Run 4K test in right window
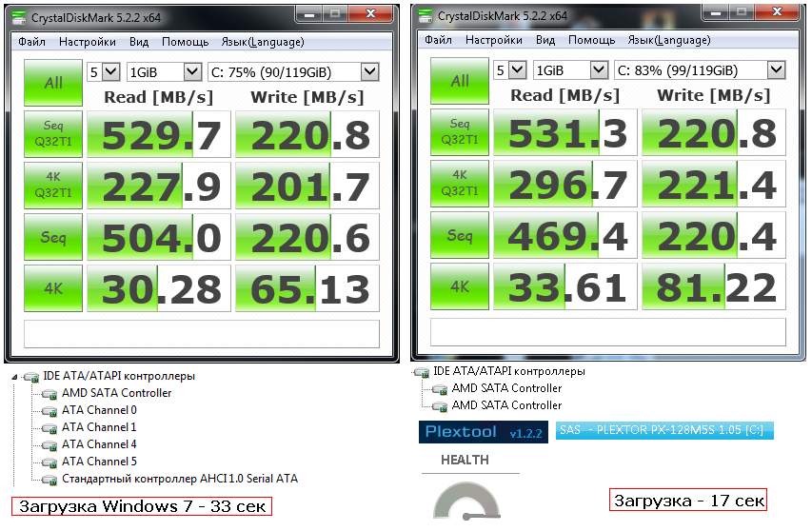Screen dimensions: 812x531 coord(460,286)
